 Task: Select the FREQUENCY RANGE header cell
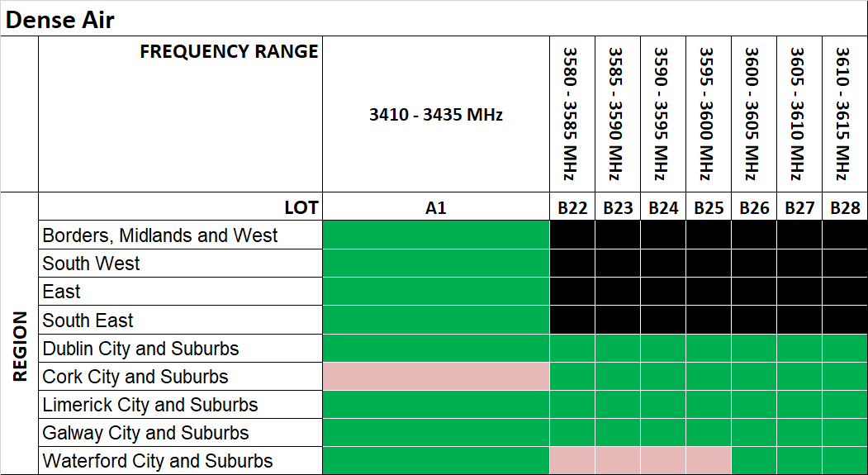click(x=229, y=51)
